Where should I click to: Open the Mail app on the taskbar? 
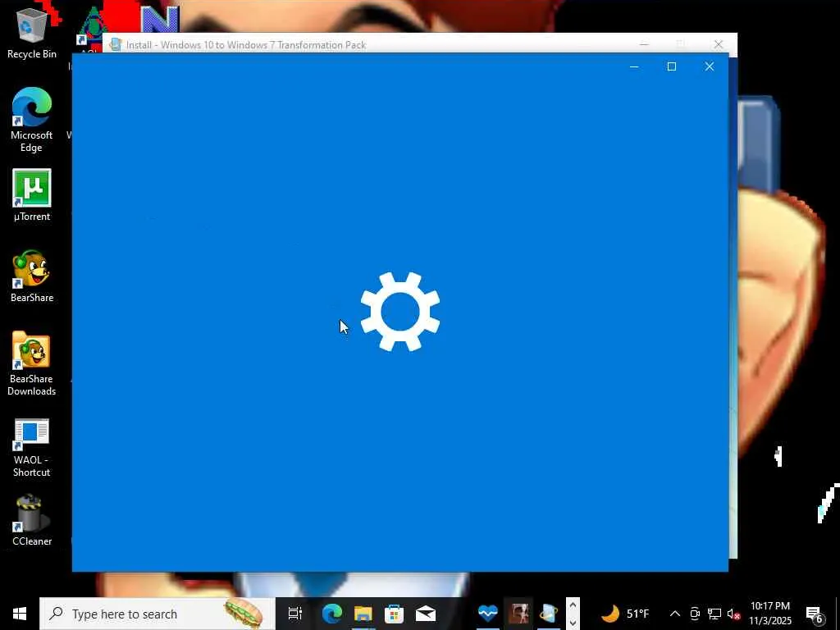[426, 614]
